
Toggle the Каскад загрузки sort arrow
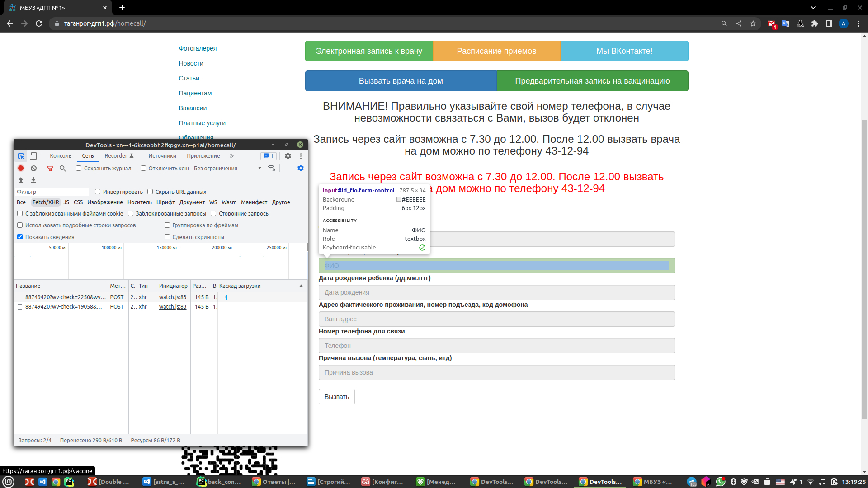[x=301, y=286]
